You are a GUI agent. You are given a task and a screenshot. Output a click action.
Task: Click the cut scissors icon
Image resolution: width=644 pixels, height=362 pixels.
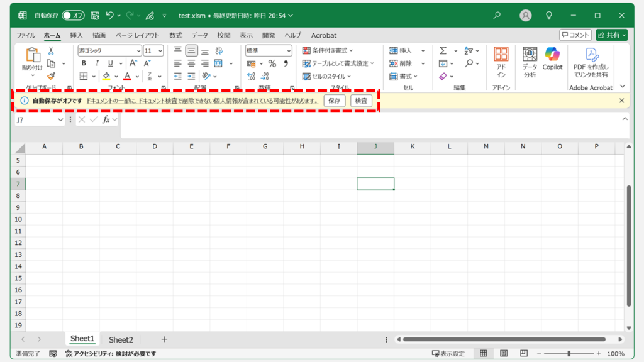pos(51,51)
